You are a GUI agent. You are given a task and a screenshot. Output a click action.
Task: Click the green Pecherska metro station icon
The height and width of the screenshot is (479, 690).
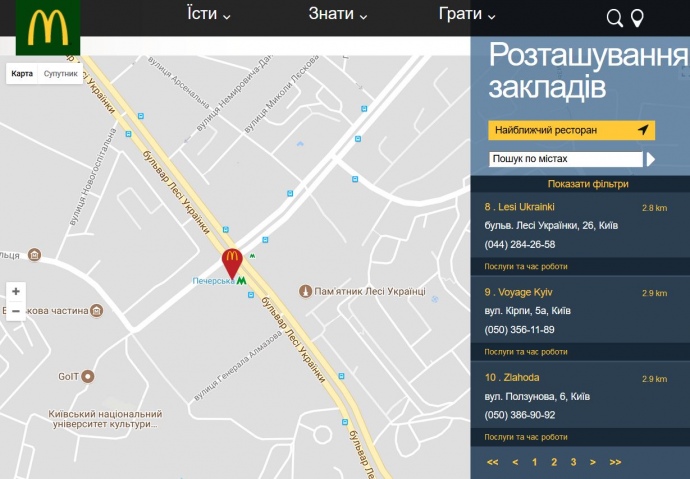[x=241, y=281]
